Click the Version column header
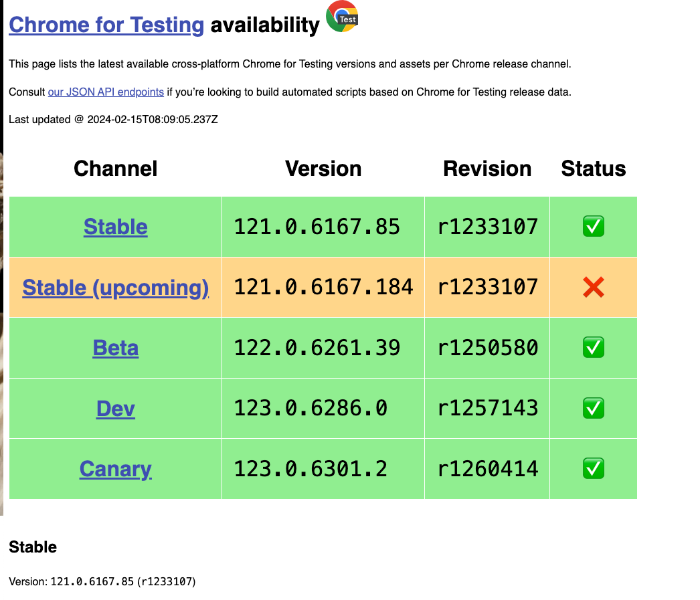Screen dimensions: 700x600 pyautogui.click(x=323, y=169)
